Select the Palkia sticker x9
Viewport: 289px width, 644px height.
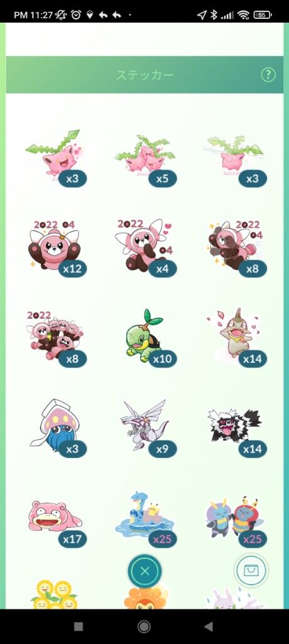[146, 428]
